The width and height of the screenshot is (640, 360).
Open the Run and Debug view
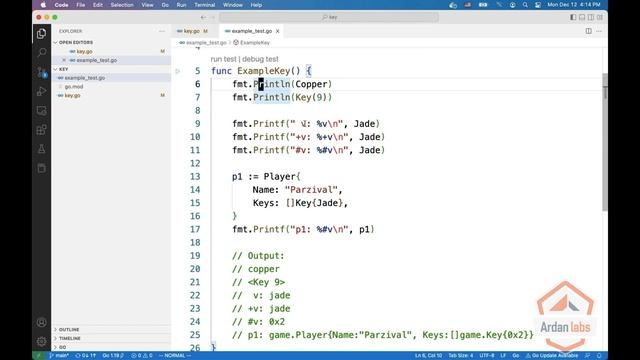(x=41, y=91)
